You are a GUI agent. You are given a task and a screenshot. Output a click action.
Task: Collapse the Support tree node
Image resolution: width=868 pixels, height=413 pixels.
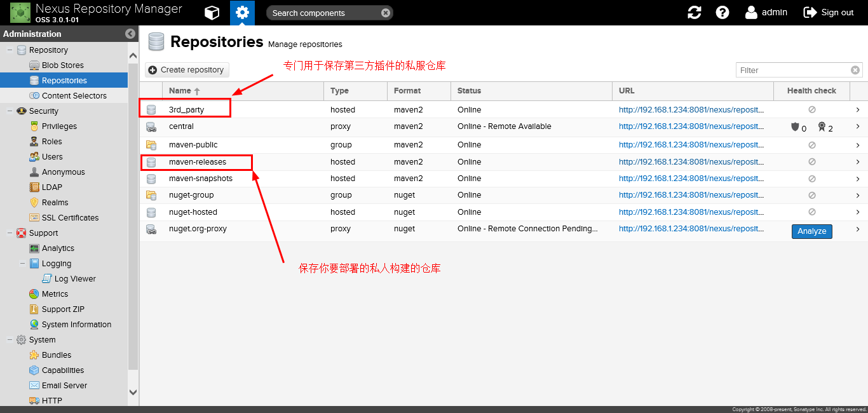pos(9,233)
